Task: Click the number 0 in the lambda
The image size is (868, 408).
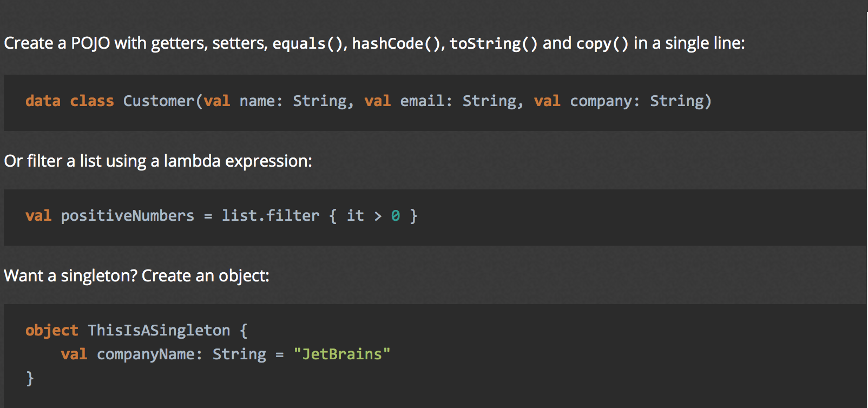Action: (x=396, y=216)
